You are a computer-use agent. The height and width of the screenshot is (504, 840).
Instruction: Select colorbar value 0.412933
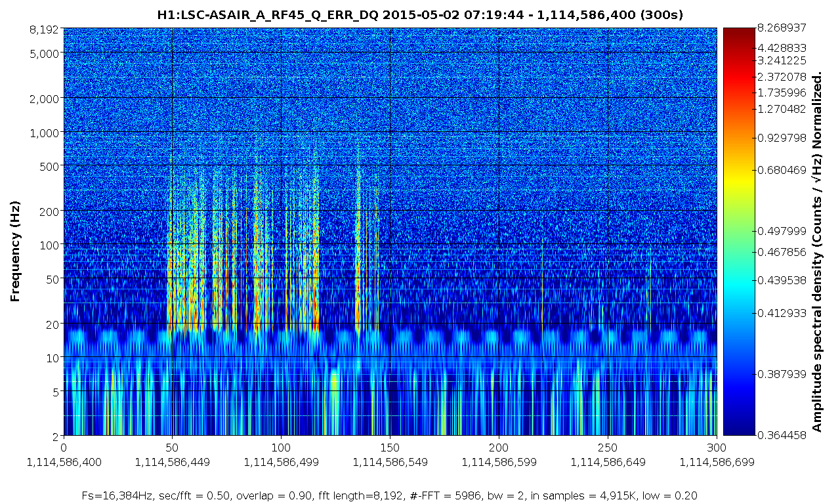(x=781, y=313)
